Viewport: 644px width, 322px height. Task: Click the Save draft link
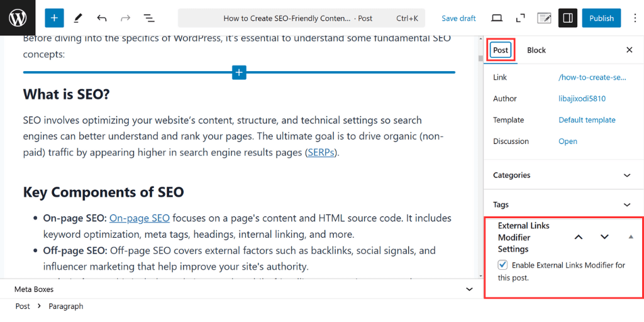(458, 18)
